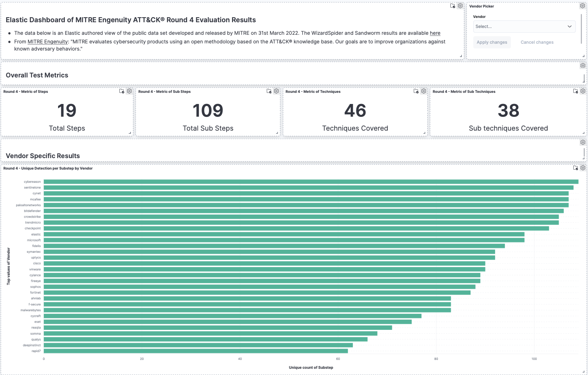Click the 'bitdefender' axis label
This screenshot has width=588, height=375.
pyautogui.click(x=32, y=211)
